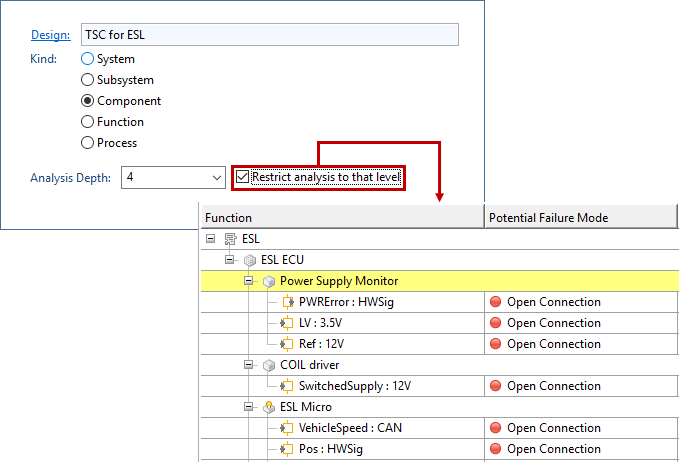Click red failure dot in Pos row
The image size is (679, 462).
coord(495,449)
